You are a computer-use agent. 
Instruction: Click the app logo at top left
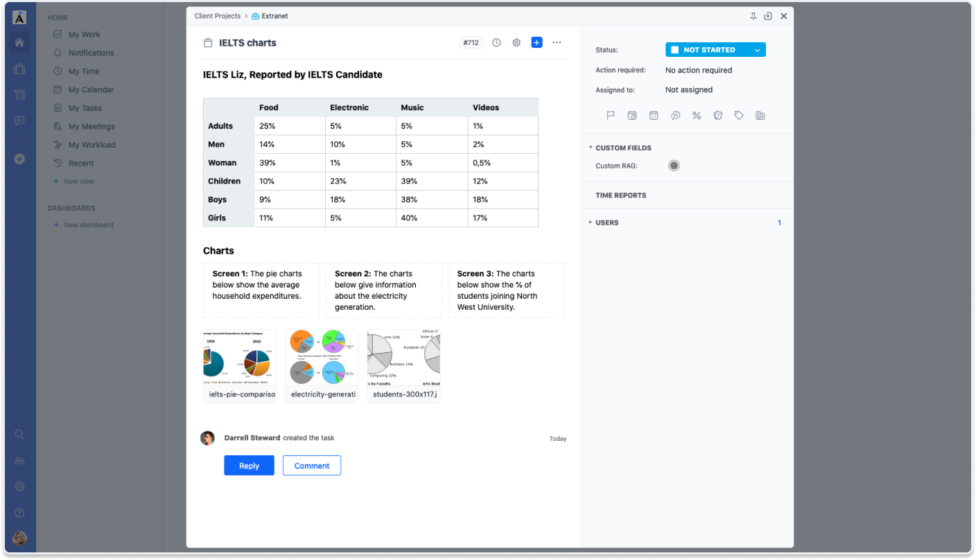19,17
